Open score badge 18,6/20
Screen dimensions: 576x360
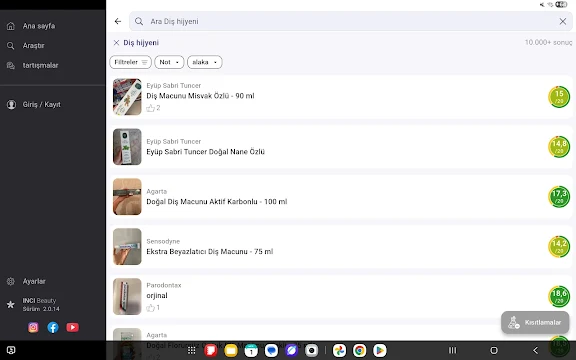559,296
